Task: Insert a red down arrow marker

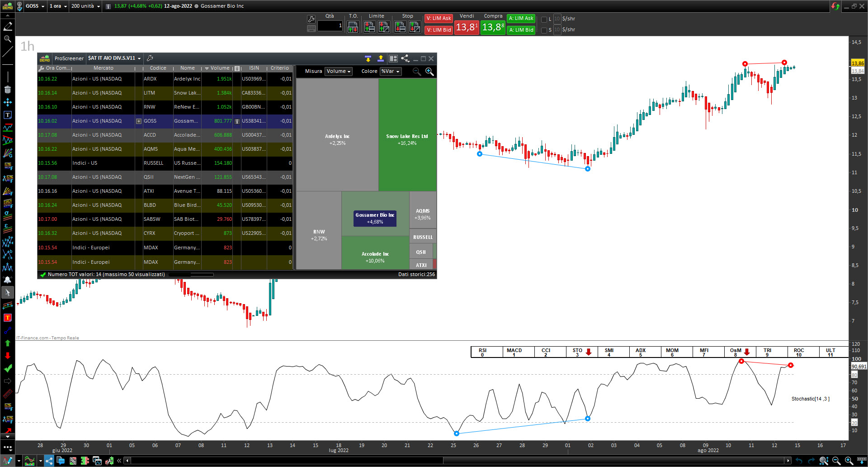Action: 8,356
